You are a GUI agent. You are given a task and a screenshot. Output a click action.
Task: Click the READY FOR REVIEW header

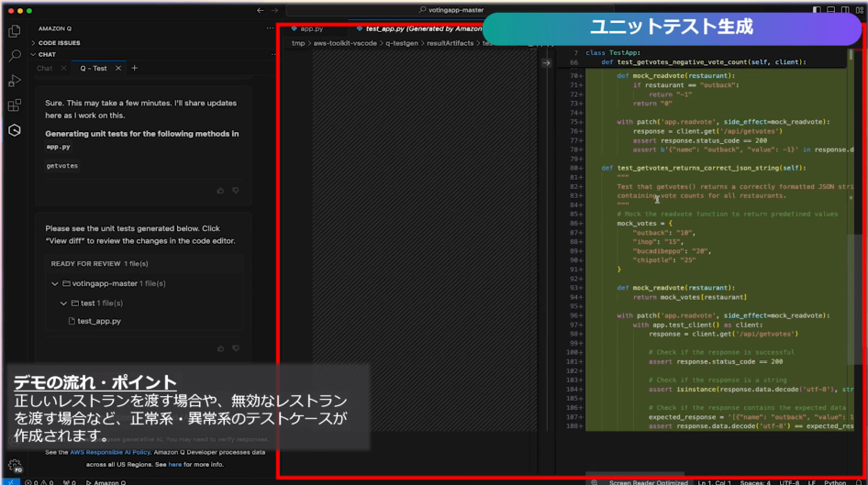pos(100,264)
